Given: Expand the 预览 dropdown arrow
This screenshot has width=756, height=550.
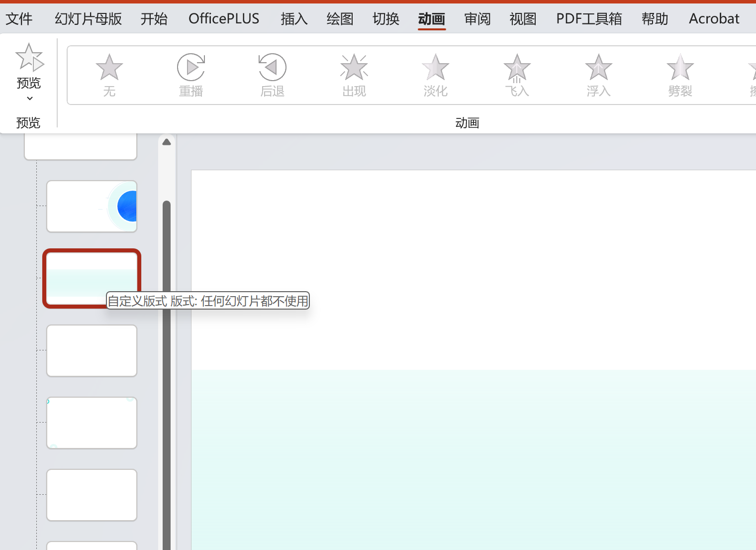Looking at the screenshot, I should (x=29, y=98).
